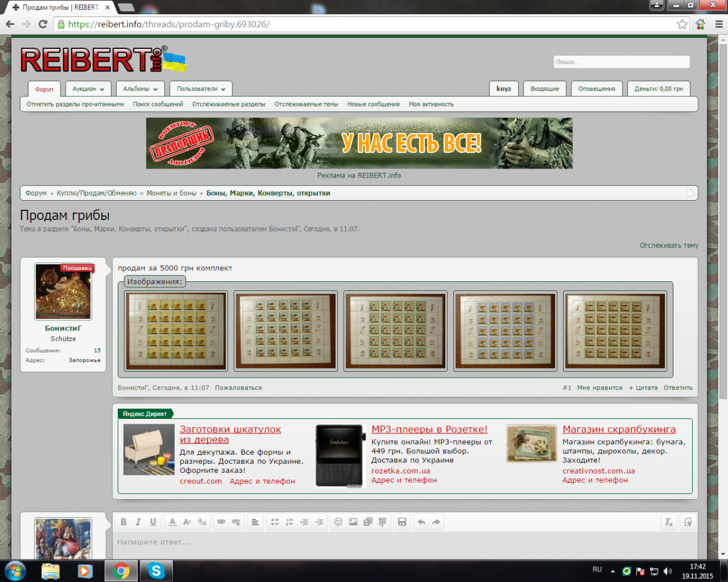Viewport: 728px width, 582px height.
Task: Open the fifth stamp sheet thumbnail
Action: tap(615, 330)
